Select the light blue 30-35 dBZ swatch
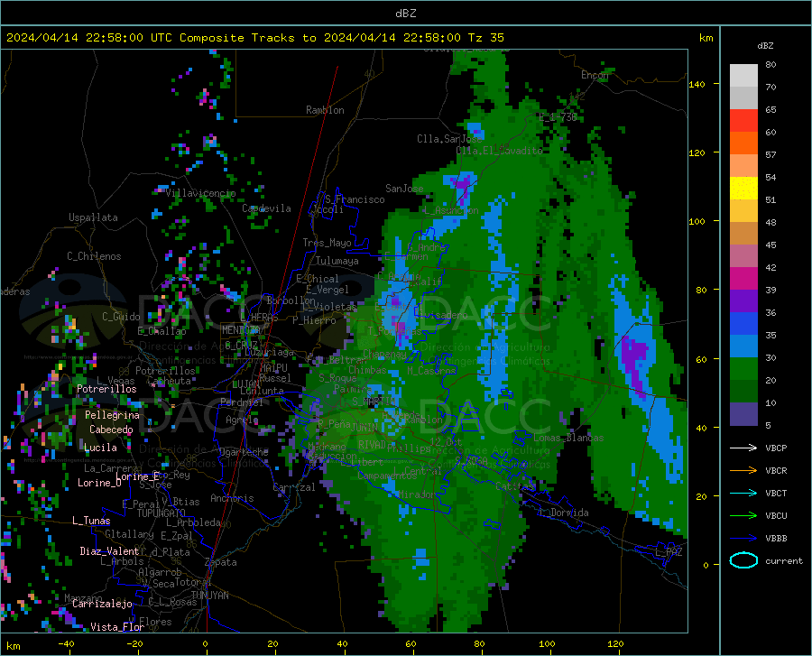 point(743,346)
